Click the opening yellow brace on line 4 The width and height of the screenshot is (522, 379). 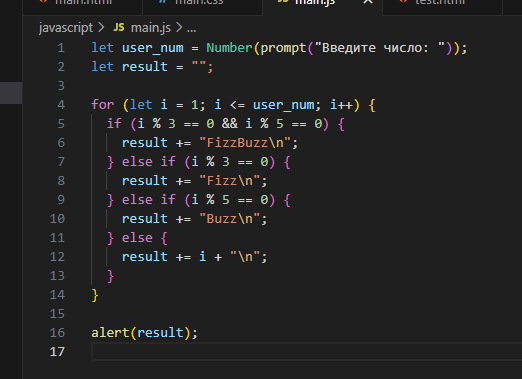click(372, 105)
